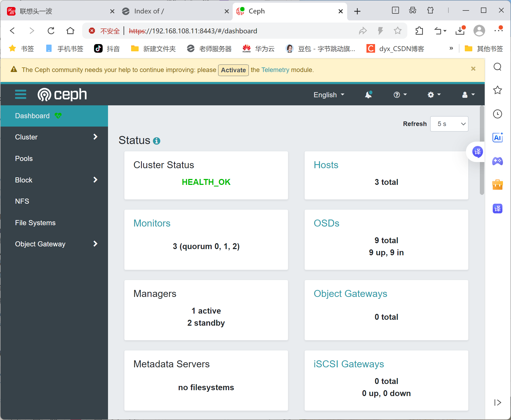Open the notifications bell icon
Image resolution: width=511 pixels, height=420 pixels.
368,95
